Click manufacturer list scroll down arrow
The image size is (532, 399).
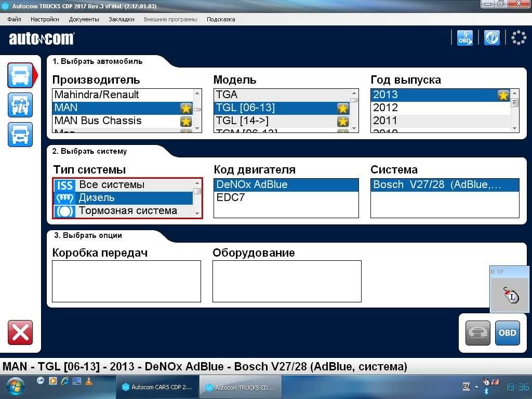click(197, 128)
